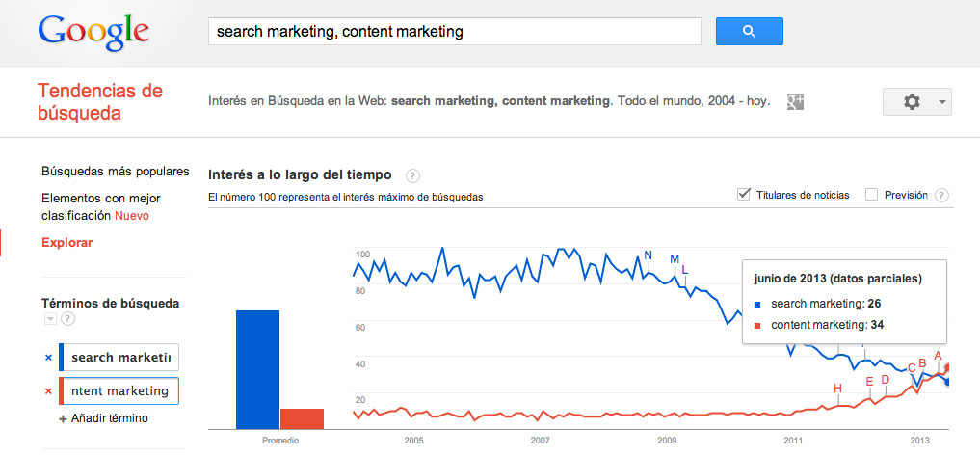Click Añadir término link
This screenshot has height=456, width=980.
pyautogui.click(x=108, y=418)
